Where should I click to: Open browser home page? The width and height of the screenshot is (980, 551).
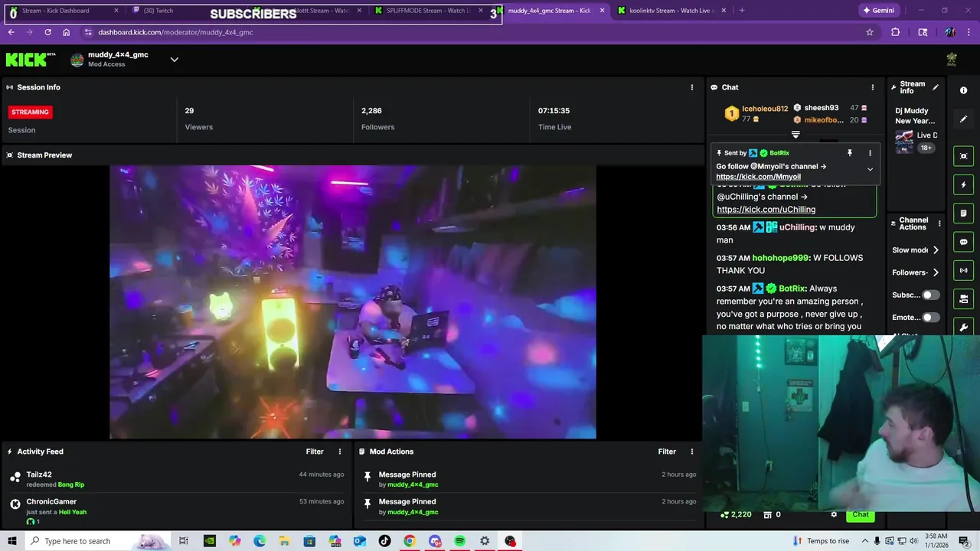67,32
